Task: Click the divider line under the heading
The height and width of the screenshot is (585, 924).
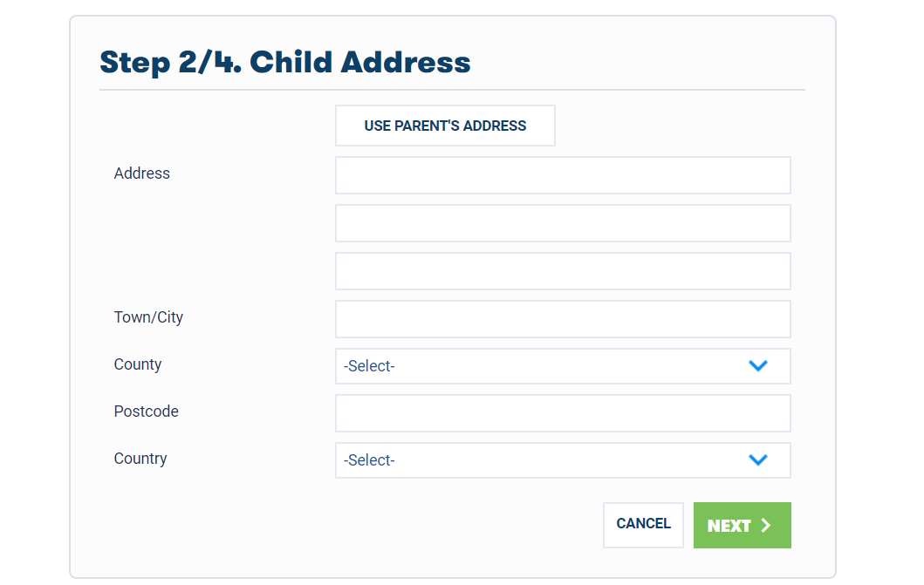Action: click(x=452, y=90)
